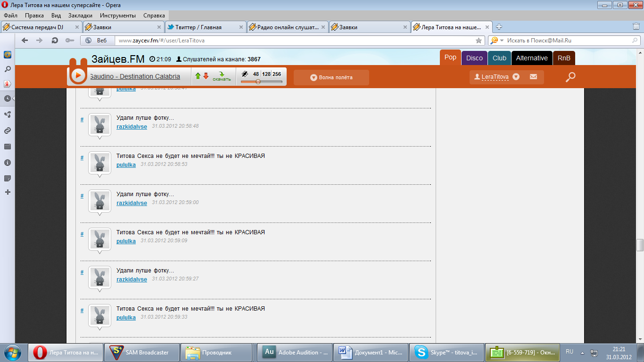Viewport: 644px width, 362px height.
Task: Open messages via the envelope icon
Action: point(533,77)
